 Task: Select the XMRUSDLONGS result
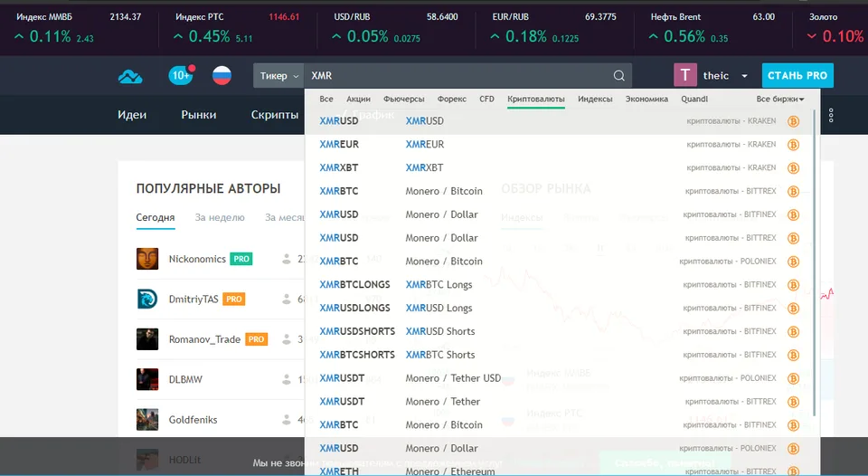click(559, 308)
